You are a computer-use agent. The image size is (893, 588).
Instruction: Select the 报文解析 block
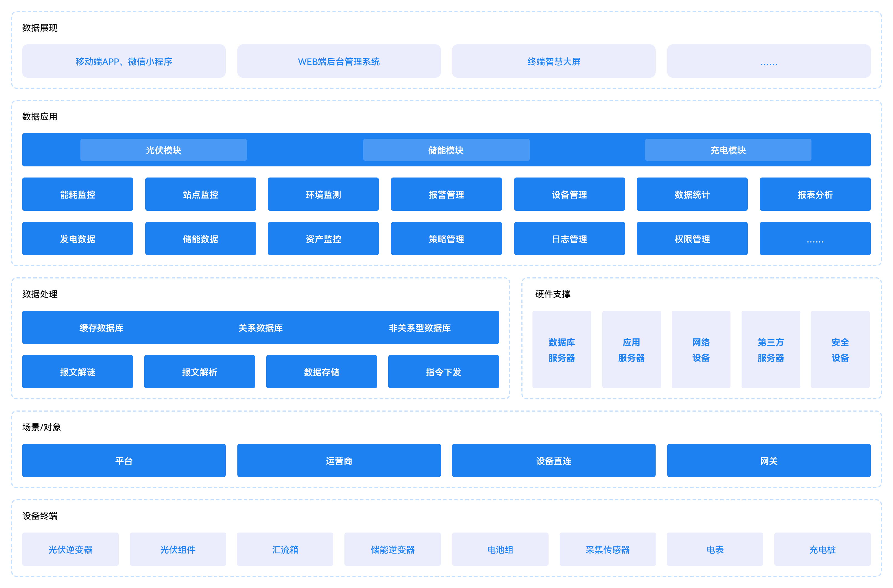tap(199, 372)
